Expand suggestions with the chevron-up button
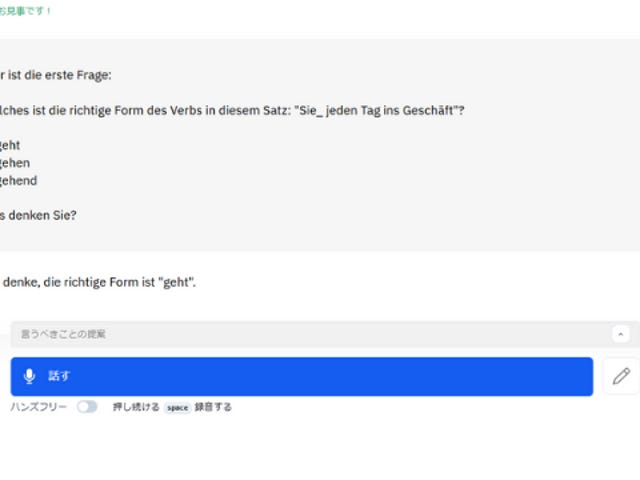 coord(621,334)
